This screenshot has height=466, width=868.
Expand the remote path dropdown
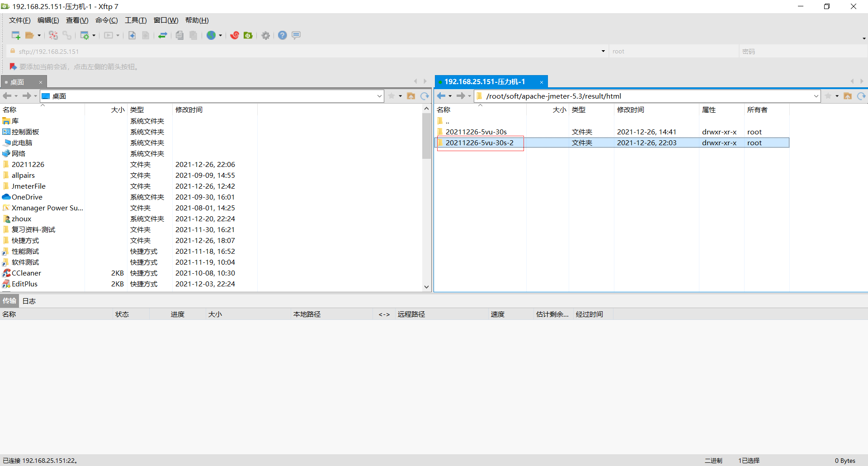[816, 96]
